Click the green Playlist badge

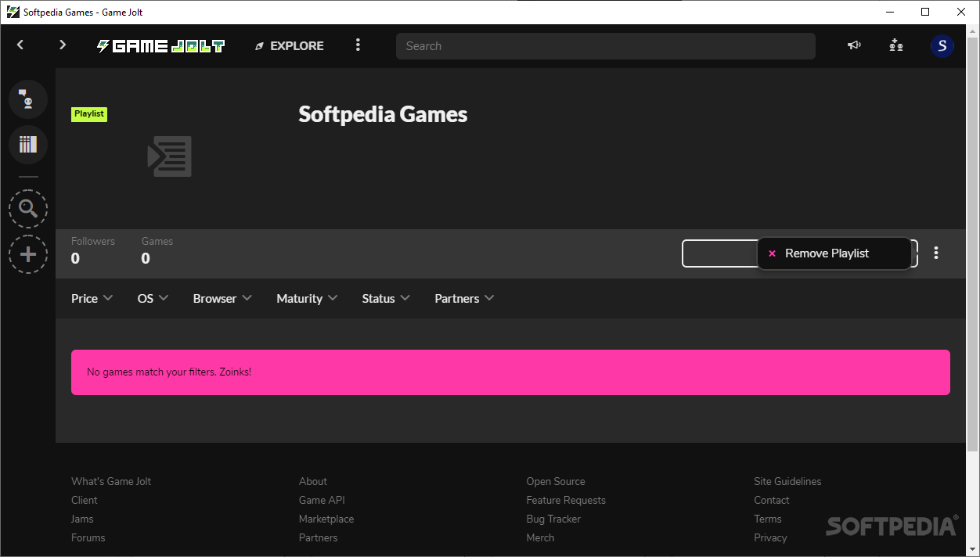pos(89,114)
